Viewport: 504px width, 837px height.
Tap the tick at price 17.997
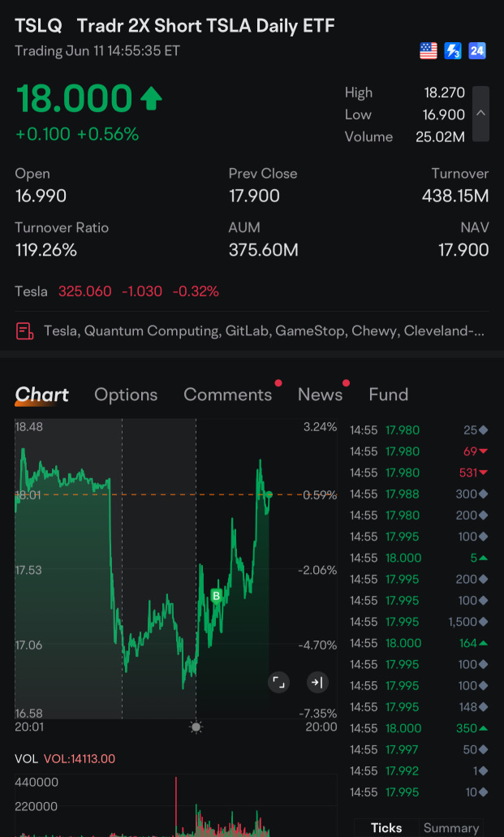coord(419,749)
